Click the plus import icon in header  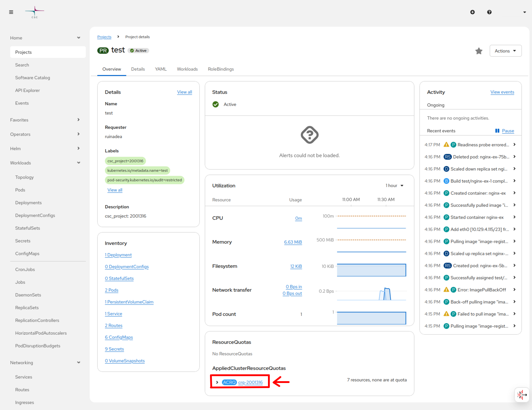click(x=472, y=12)
